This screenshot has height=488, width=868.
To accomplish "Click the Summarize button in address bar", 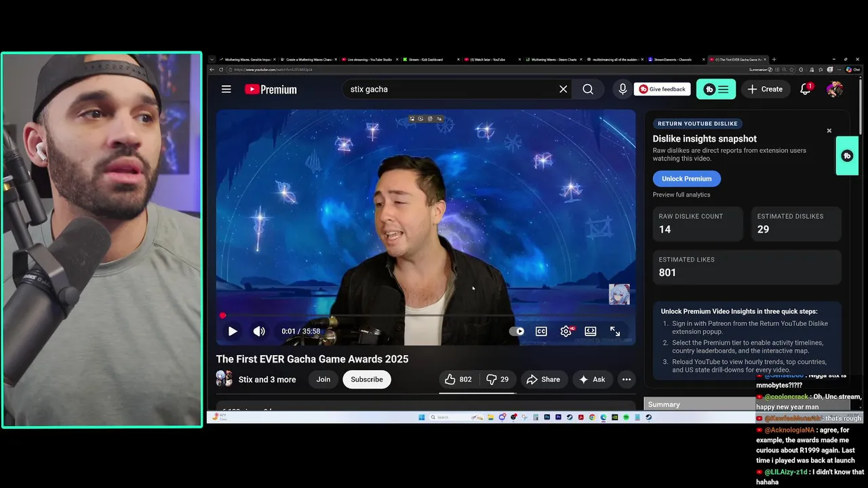I will tap(759, 69).
